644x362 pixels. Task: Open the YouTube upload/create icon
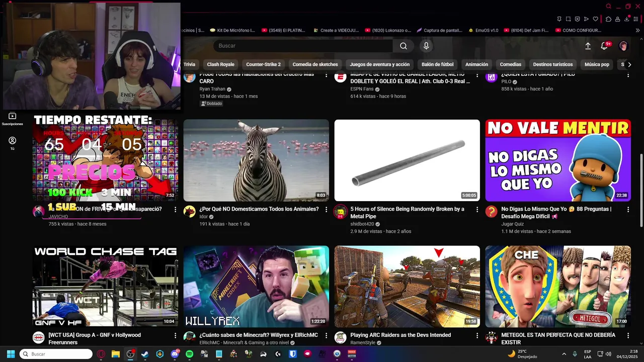[588, 46]
